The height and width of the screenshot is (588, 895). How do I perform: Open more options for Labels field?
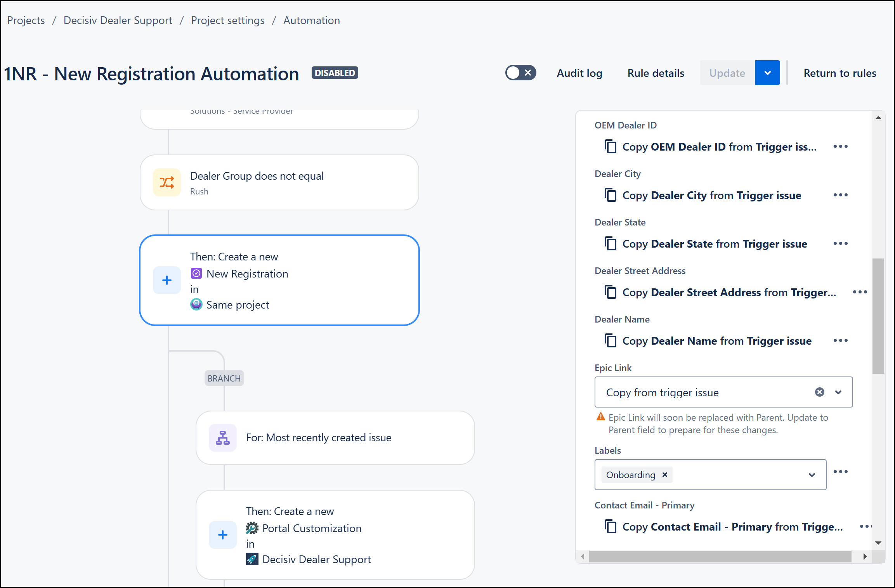pos(841,472)
